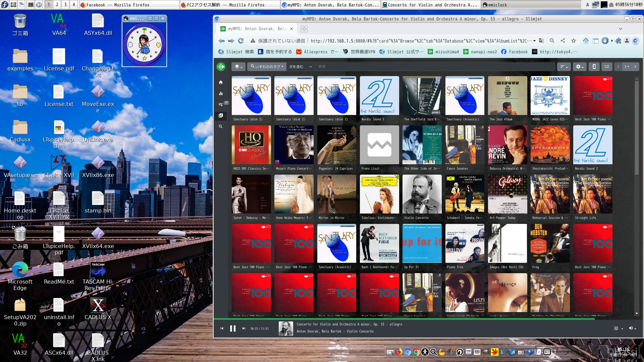The image size is (644, 362).
Task: Switch to the FC2アクセス解析 Firefox taskbar tab
Action: (230, 5)
